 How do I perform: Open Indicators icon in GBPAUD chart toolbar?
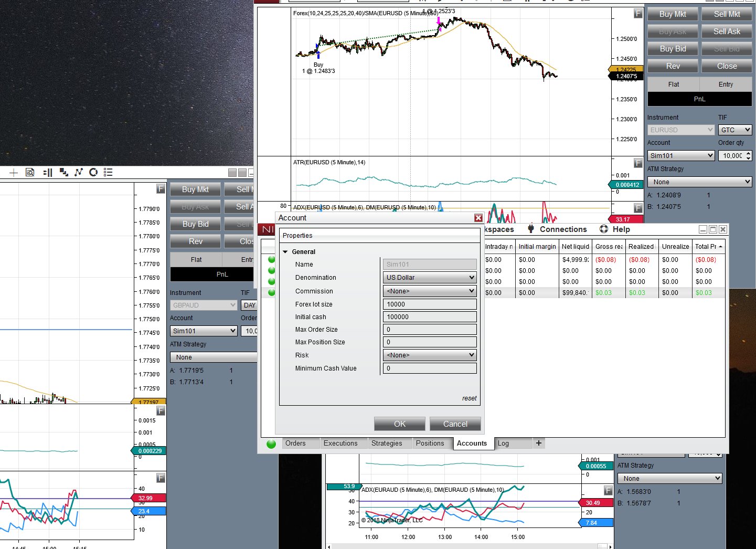click(79, 173)
